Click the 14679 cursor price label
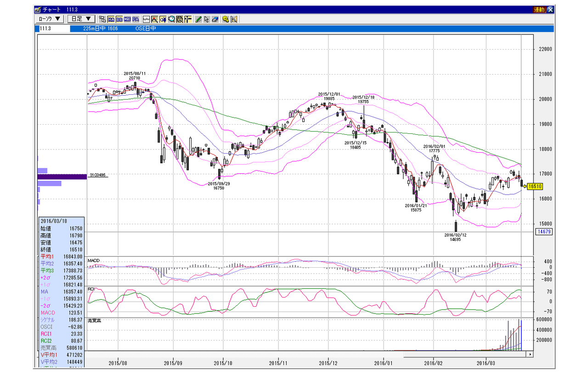 (x=543, y=232)
